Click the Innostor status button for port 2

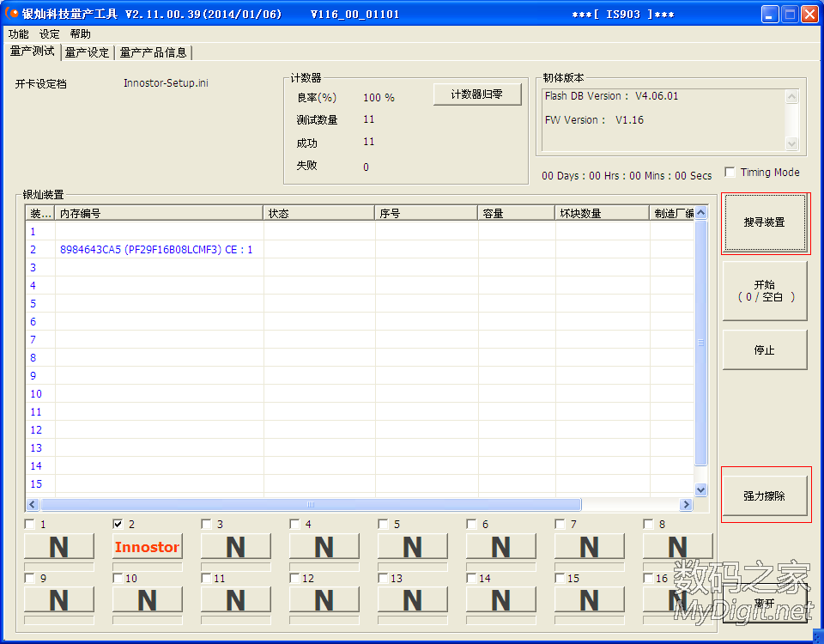(x=147, y=547)
